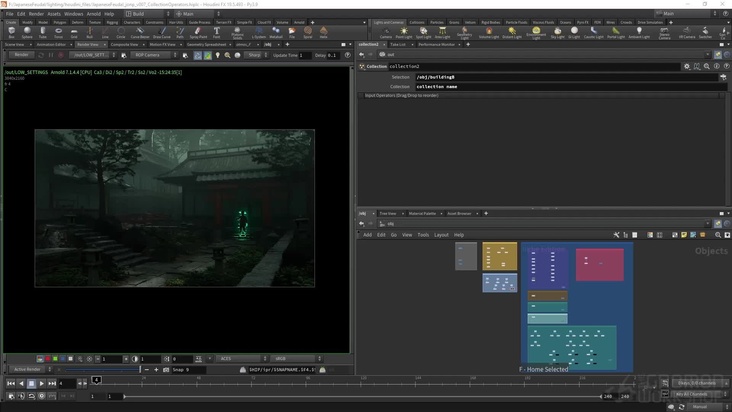Add a Sky Light from the shelf
Screen dimensions: 732x412
coord(557,33)
